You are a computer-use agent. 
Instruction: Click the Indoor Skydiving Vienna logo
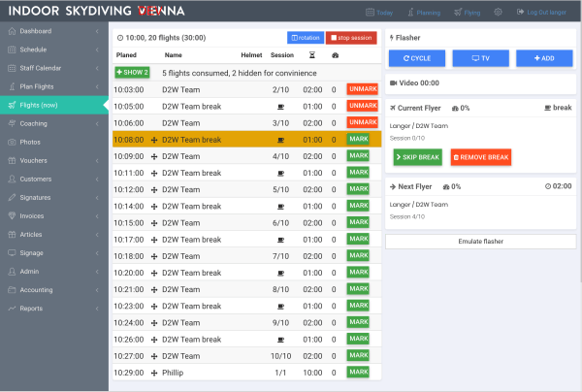click(x=96, y=11)
